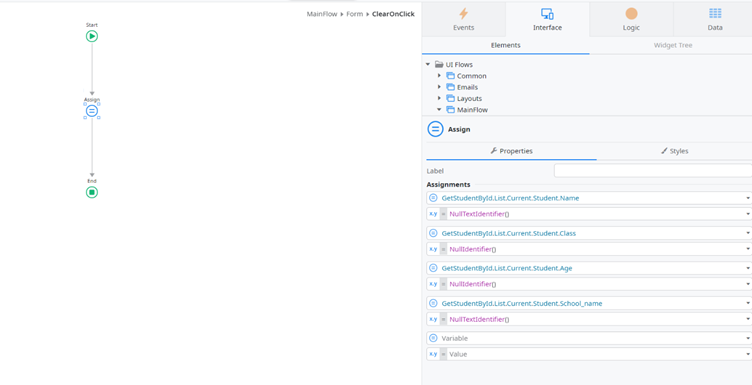Click the icon beside empty Variable field

[433, 338]
